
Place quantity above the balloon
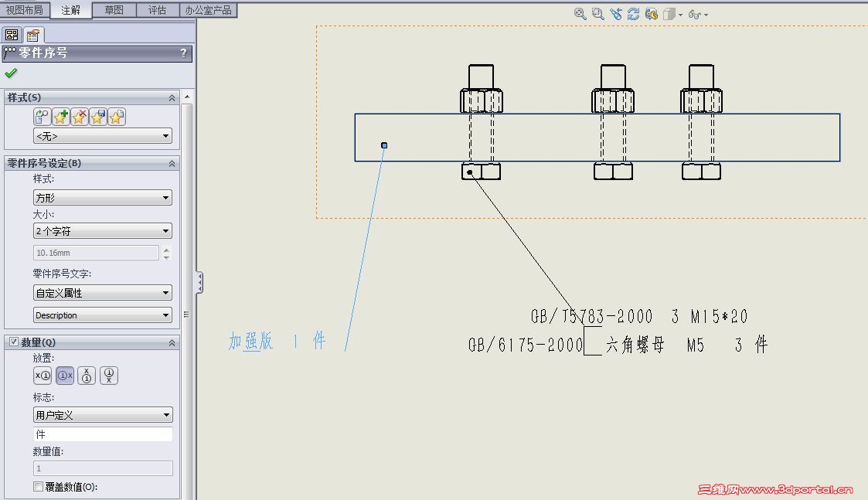(x=87, y=376)
